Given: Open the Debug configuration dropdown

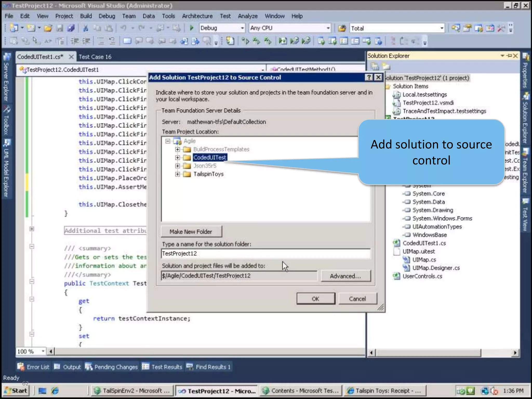Looking at the screenshot, I should tap(242, 28).
